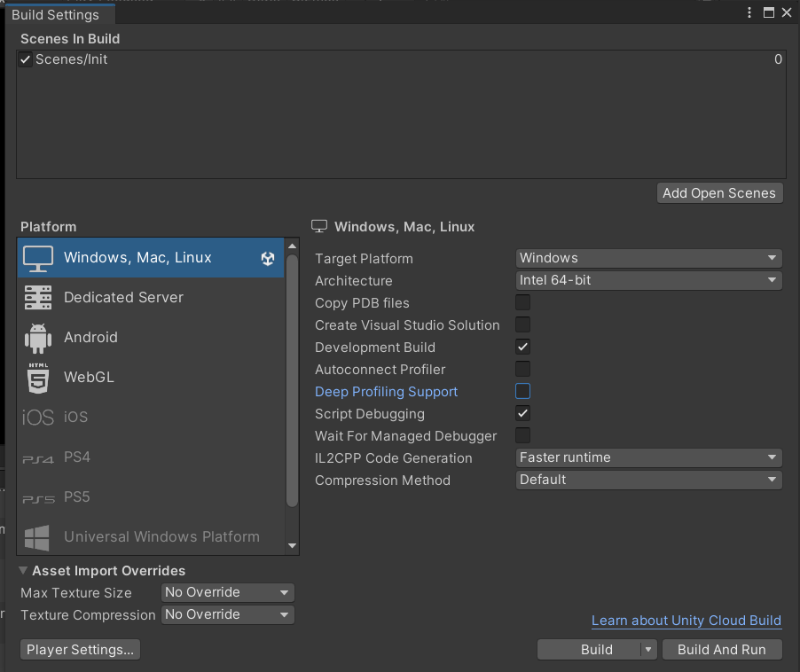Close the Build Settings window
This screenshot has height=672, width=800.
pyautogui.click(x=787, y=12)
